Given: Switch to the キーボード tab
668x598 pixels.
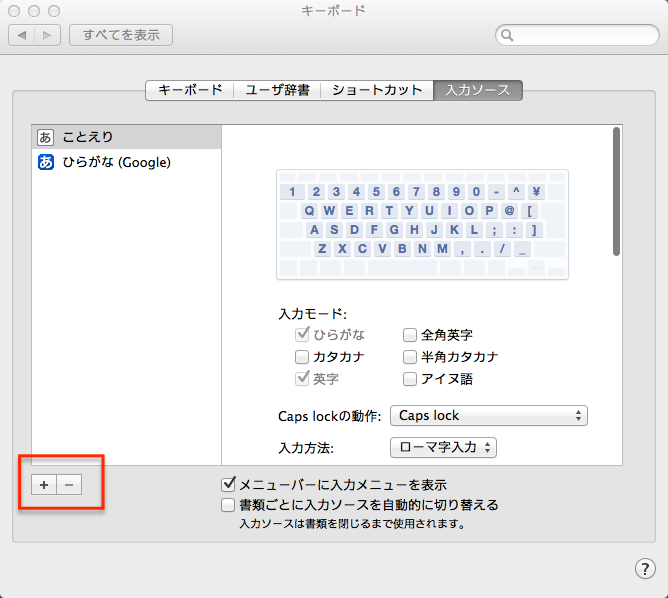Looking at the screenshot, I should [x=190, y=90].
